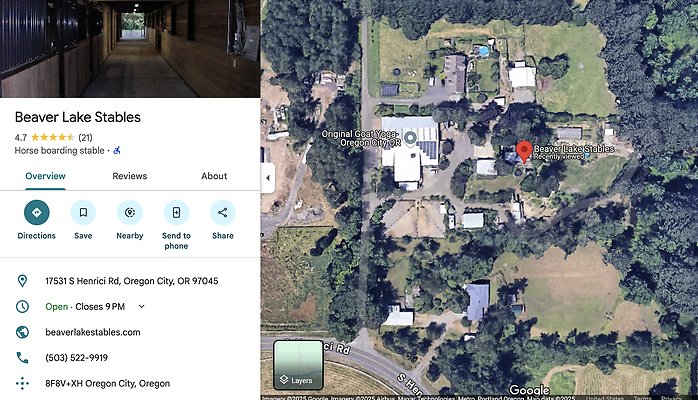Screen dimensions: 698x400
Task: Click the phone icon beside (503) 522-9919
Action: (x=22, y=358)
